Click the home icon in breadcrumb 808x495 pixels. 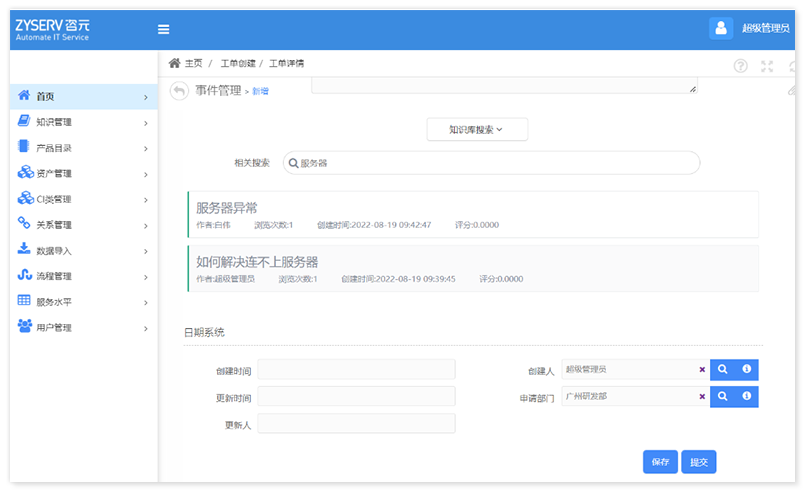pos(175,63)
